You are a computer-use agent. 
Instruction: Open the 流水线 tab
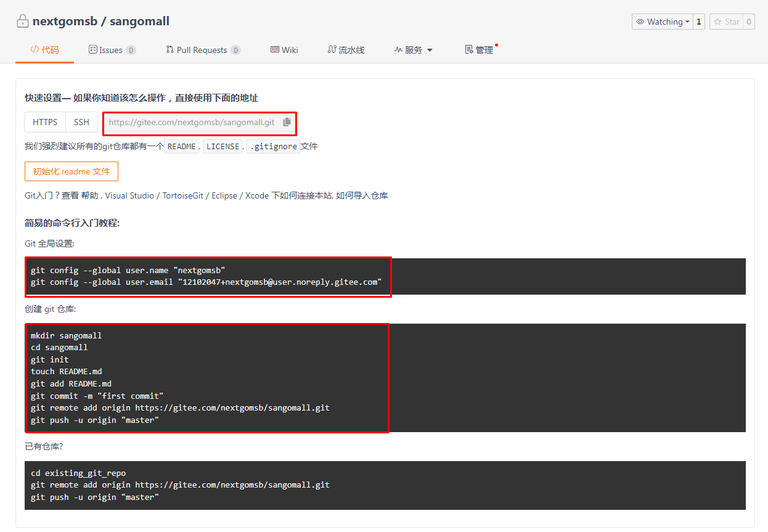point(346,50)
